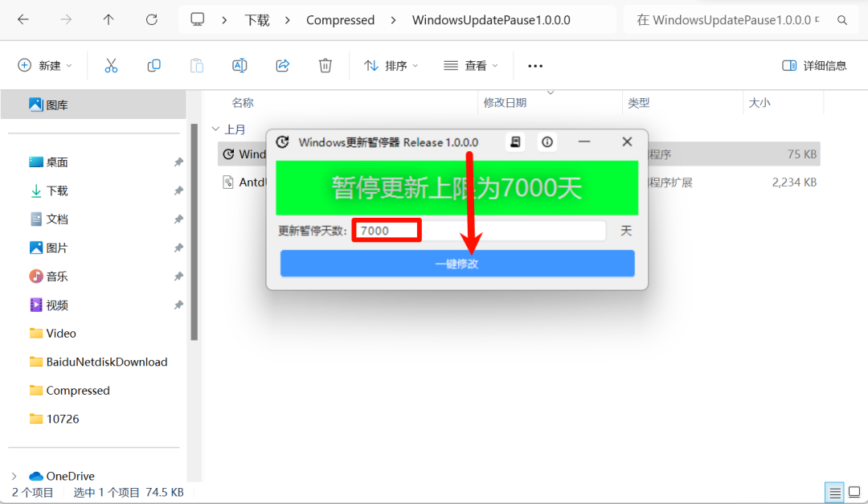
Task: Delete the selected file with trash icon
Action: click(325, 65)
